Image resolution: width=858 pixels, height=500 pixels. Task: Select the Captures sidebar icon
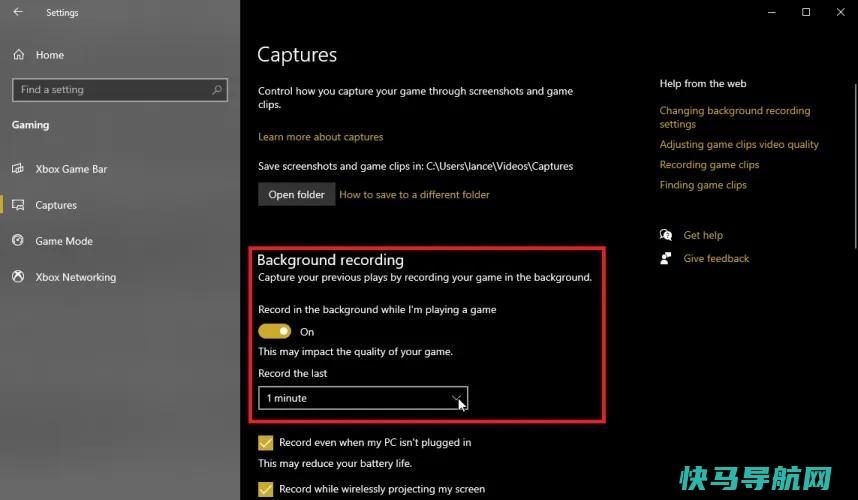tap(18, 205)
